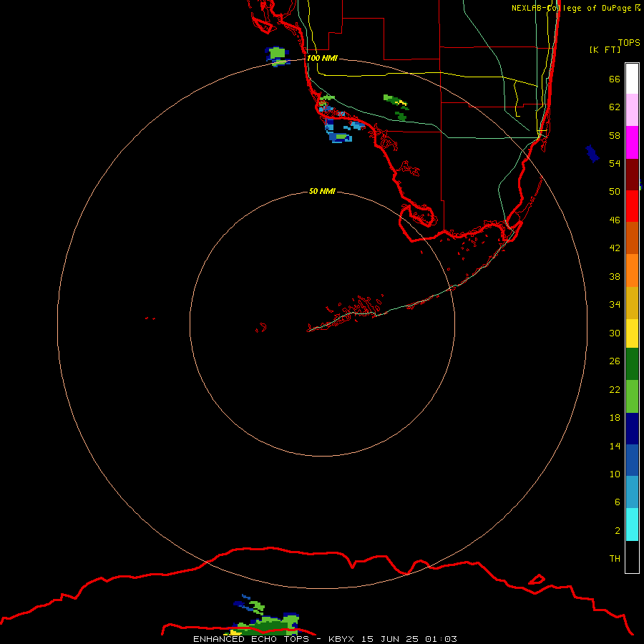Click the green echo cell on the 100 NMI ring
This screenshot has width=644, height=644.
[x=277, y=56]
